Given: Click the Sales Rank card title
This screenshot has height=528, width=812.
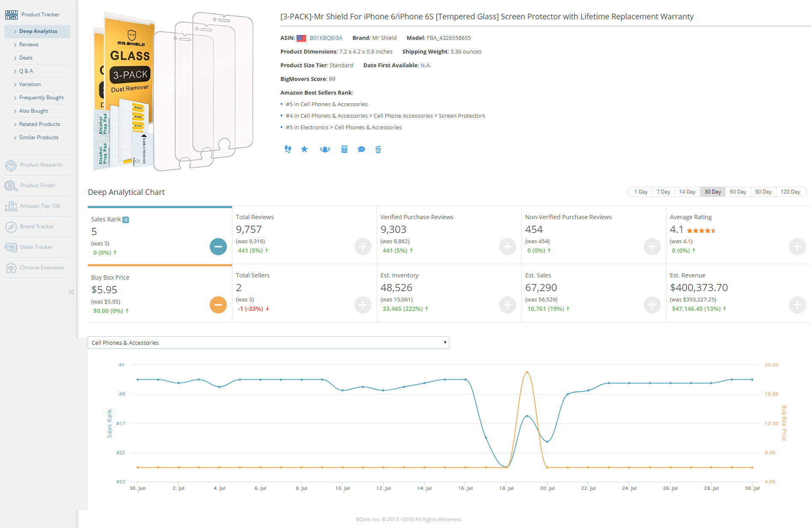Looking at the screenshot, I should (x=106, y=219).
